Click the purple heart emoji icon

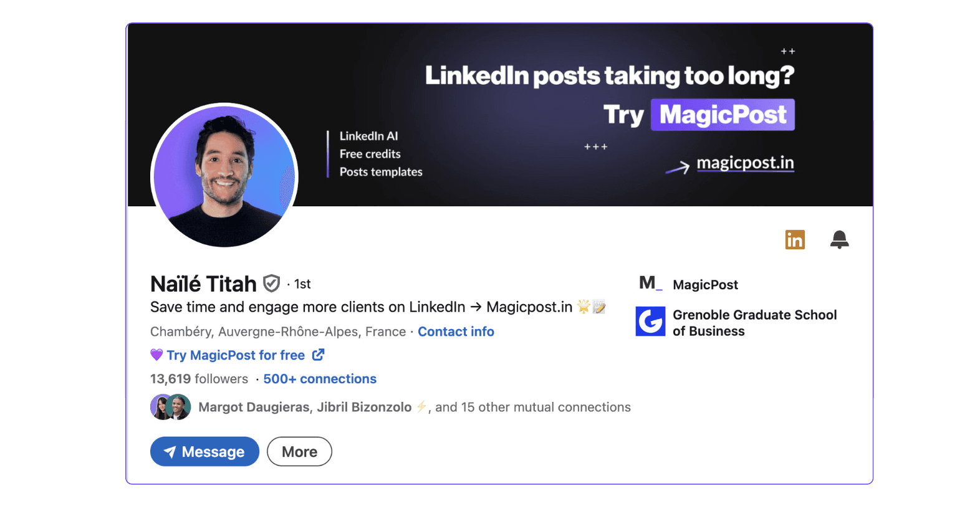156,355
